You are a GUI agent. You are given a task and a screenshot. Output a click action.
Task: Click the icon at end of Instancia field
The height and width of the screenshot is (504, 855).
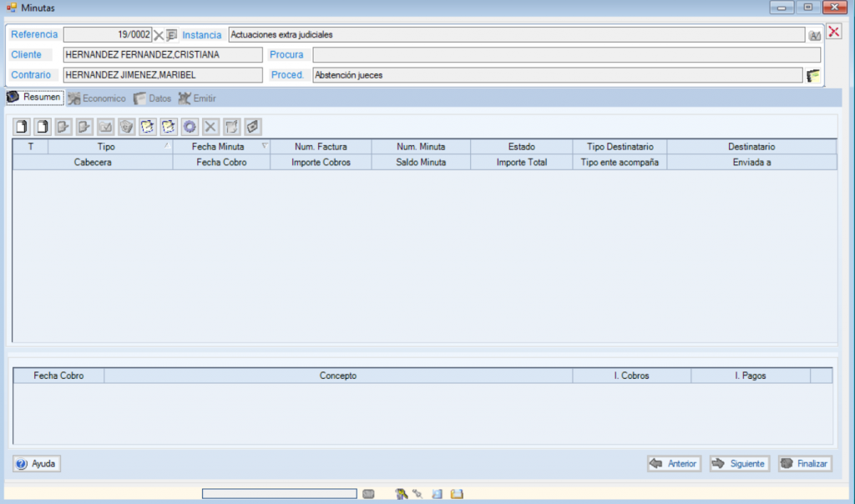click(x=814, y=36)
